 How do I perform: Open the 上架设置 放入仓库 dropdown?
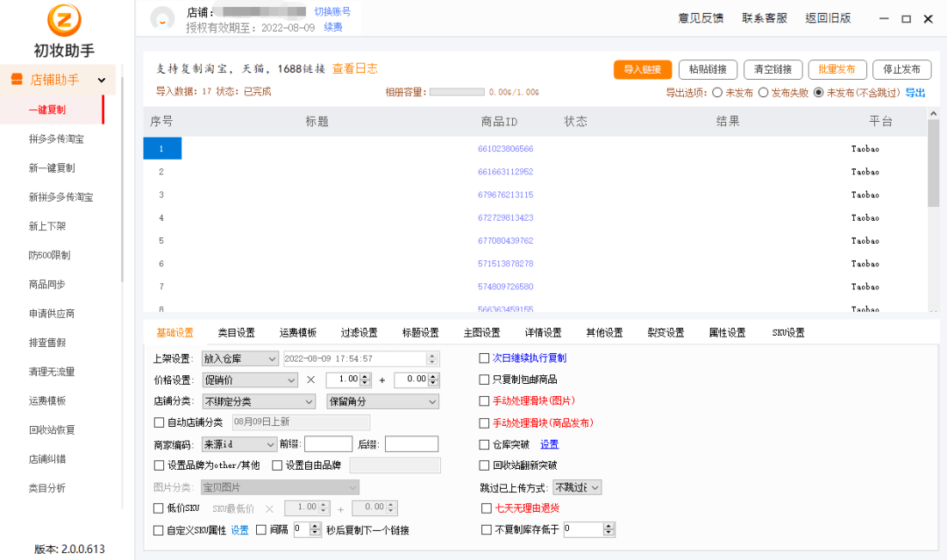click(239, 358)
